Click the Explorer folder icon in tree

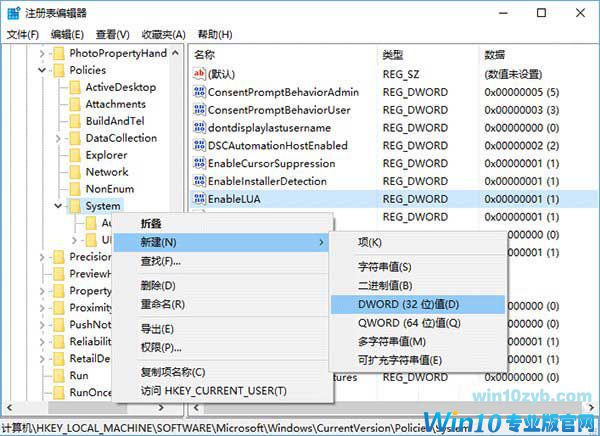74,155
